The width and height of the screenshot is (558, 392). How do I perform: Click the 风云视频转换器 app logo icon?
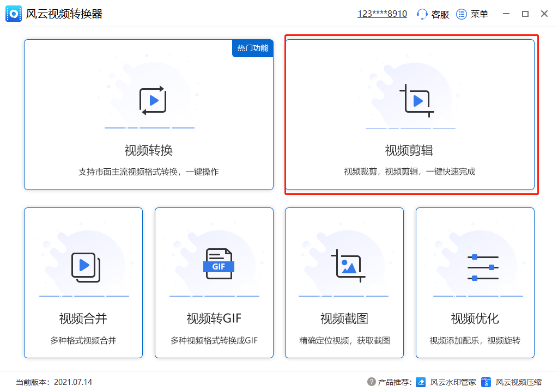(x=14, y=14)
